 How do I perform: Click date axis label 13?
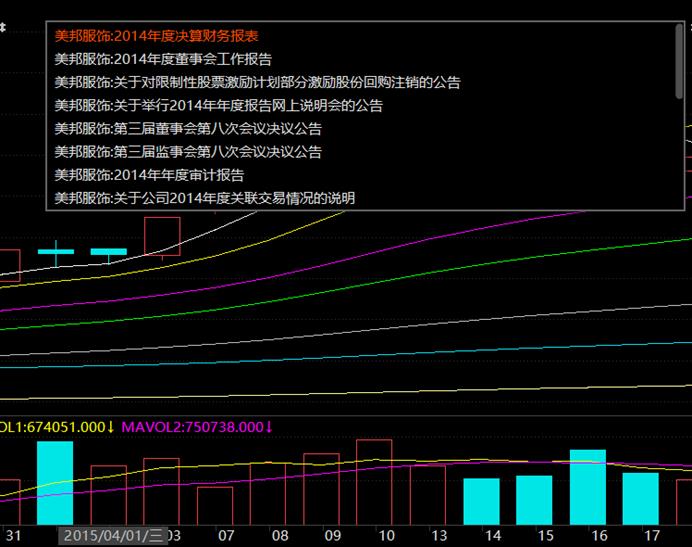click(439, 536)
